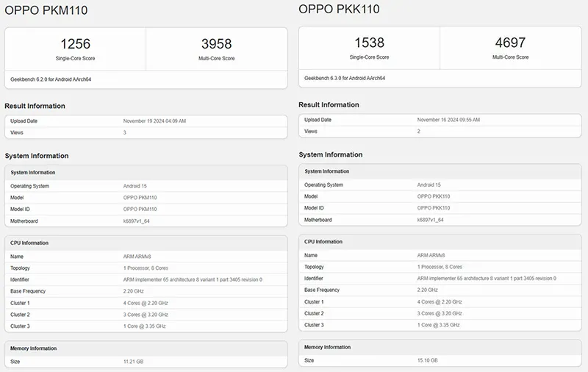Click ARM ARMv8 name in PKK110 panel

(x=431, y=256)
